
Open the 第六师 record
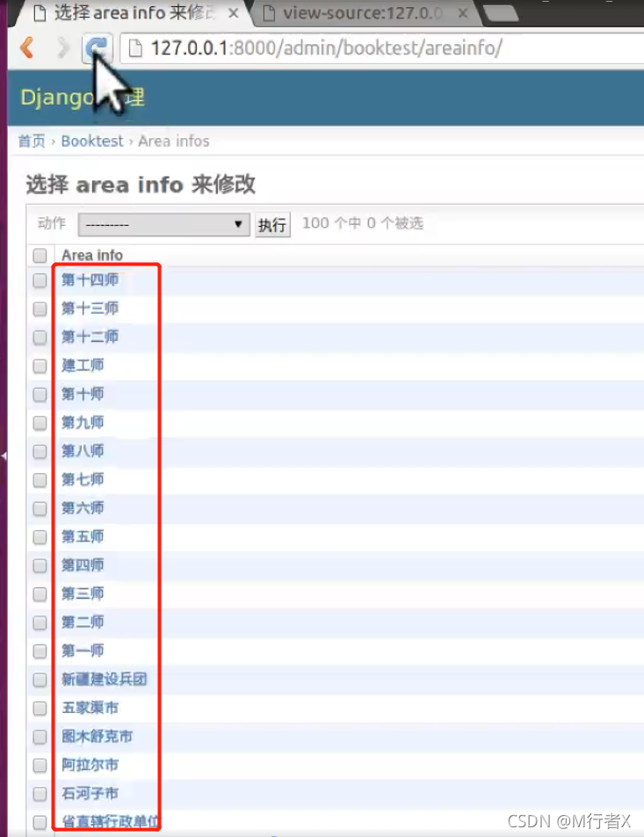(x=83, y=508)
